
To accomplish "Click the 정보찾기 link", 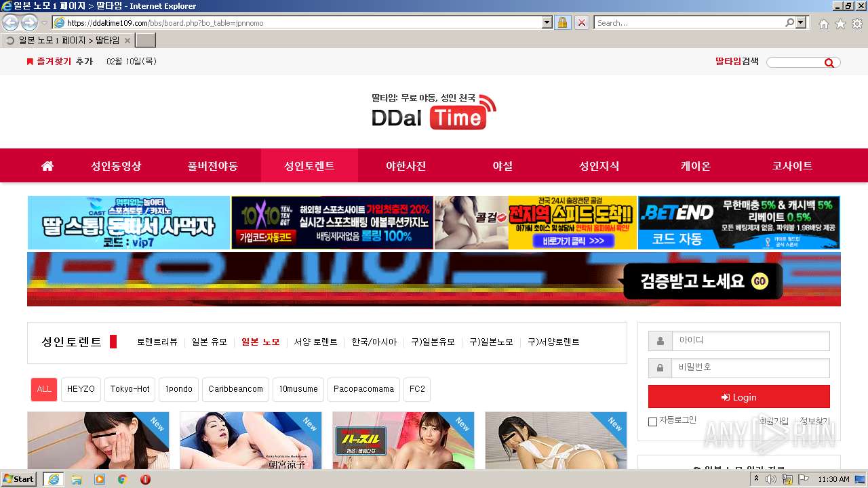I will coord(814,421).
